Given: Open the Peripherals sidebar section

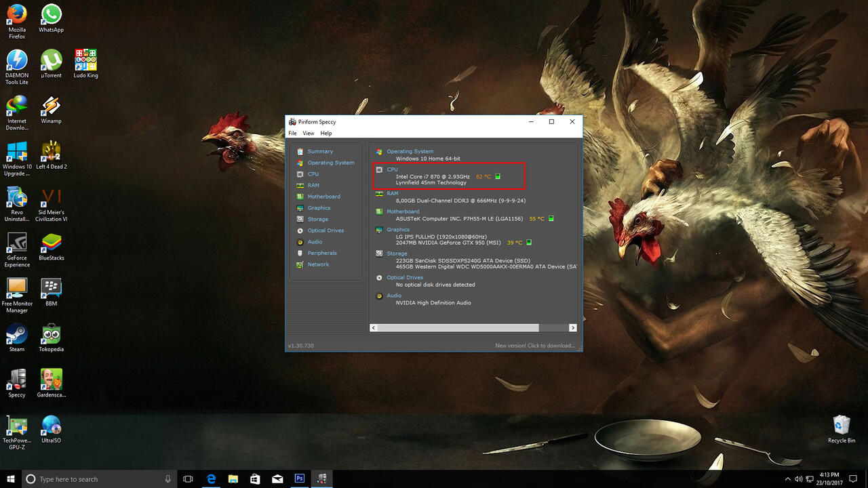Looking at the screenshot, I should coord(322,253).
